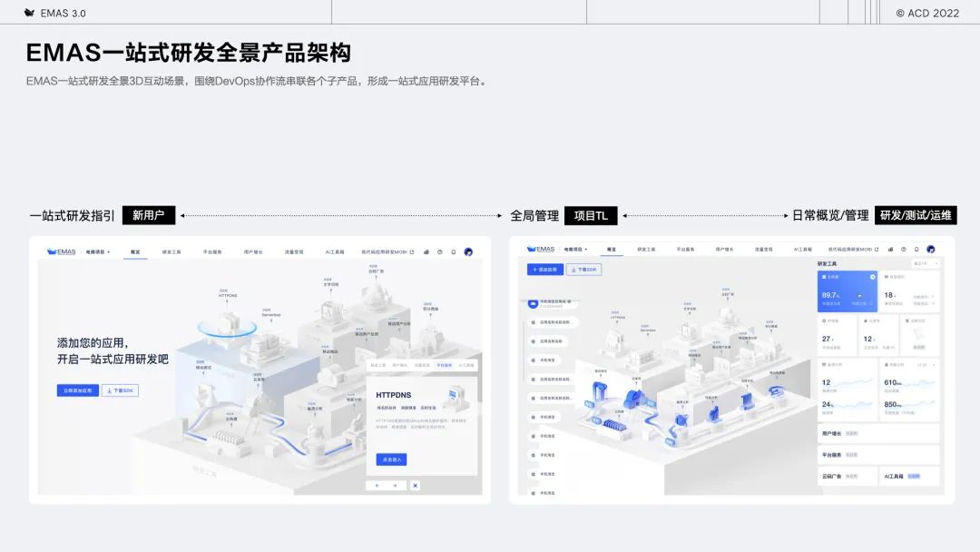The image size is (980, 552).
Task: Click the 研发/测试/运维 black badge
Action: pos(916,215)
